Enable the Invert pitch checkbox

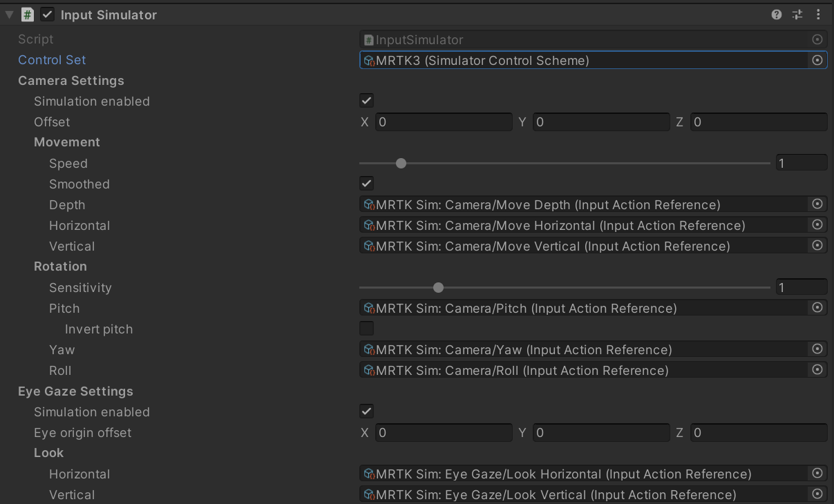pos(367,329)
